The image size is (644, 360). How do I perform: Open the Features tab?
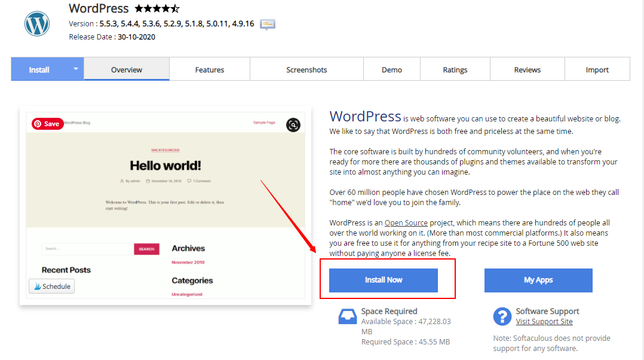click(x=210, y=69)
